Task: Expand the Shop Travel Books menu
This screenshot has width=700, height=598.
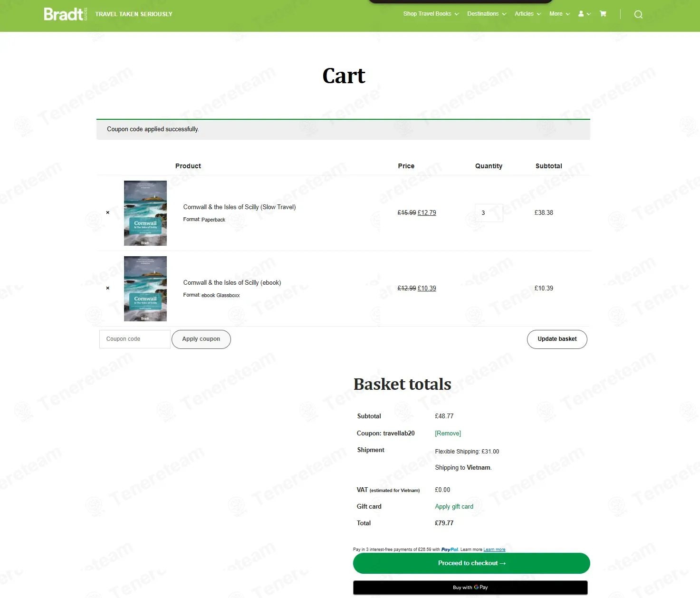Action: click(431, 14)
